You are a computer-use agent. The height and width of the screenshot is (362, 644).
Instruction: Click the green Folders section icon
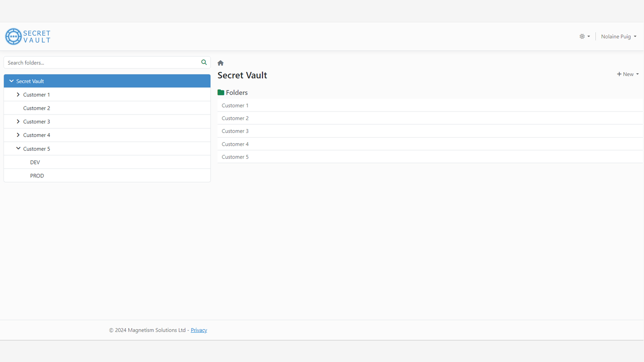point(221,93)
